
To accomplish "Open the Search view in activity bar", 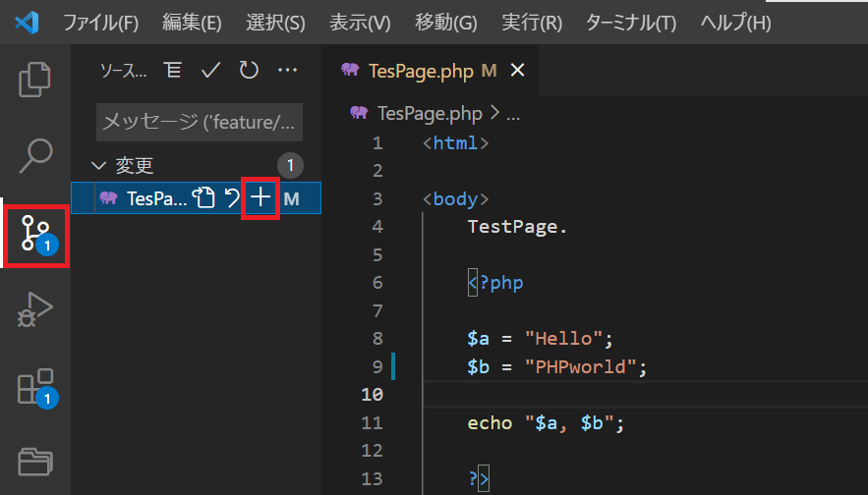I will [x=34, y=156].
